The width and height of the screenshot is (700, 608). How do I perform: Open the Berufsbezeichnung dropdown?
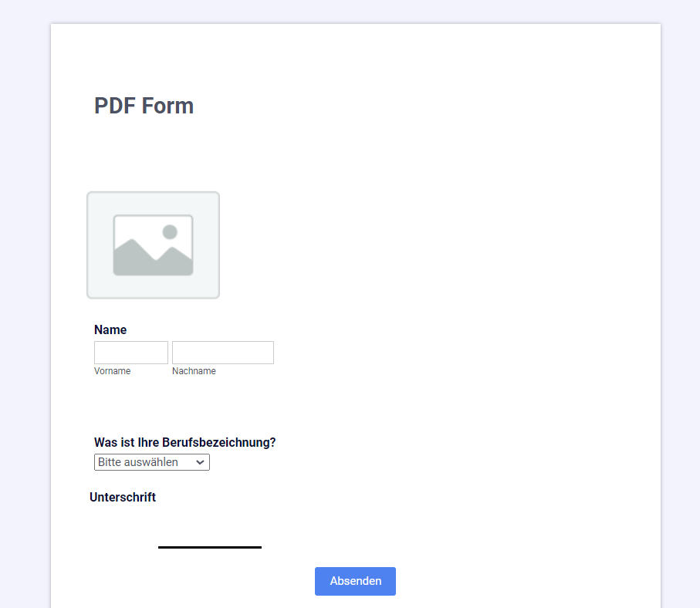point(152,462)
